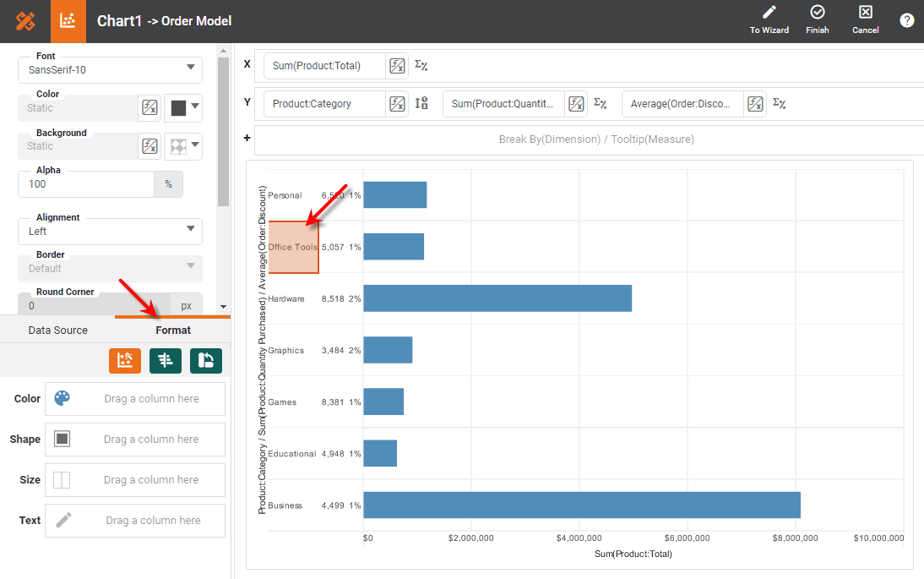Click the To Wizard button
The image size is (924, 579).
(769, 20)
